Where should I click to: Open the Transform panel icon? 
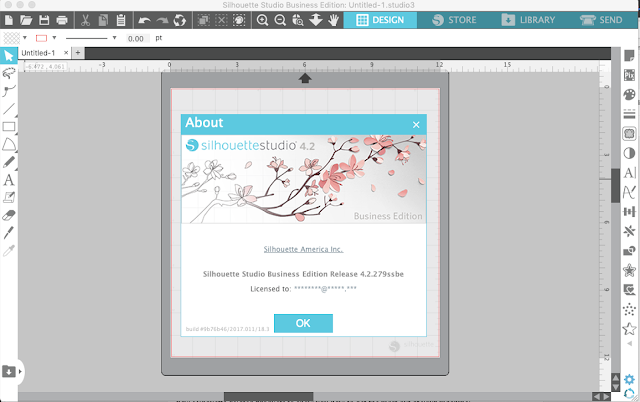(629, 211)
